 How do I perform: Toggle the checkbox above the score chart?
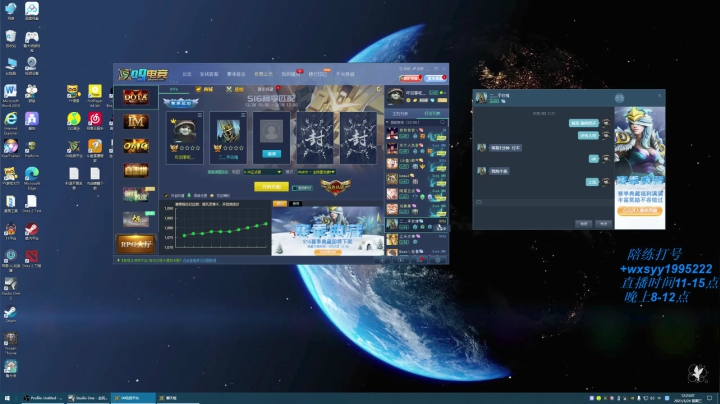click(x=167, y=196)
